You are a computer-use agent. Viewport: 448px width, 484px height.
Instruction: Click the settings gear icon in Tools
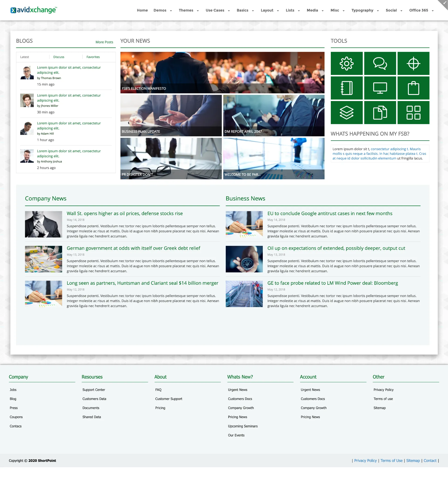click(x=346, y=63)
